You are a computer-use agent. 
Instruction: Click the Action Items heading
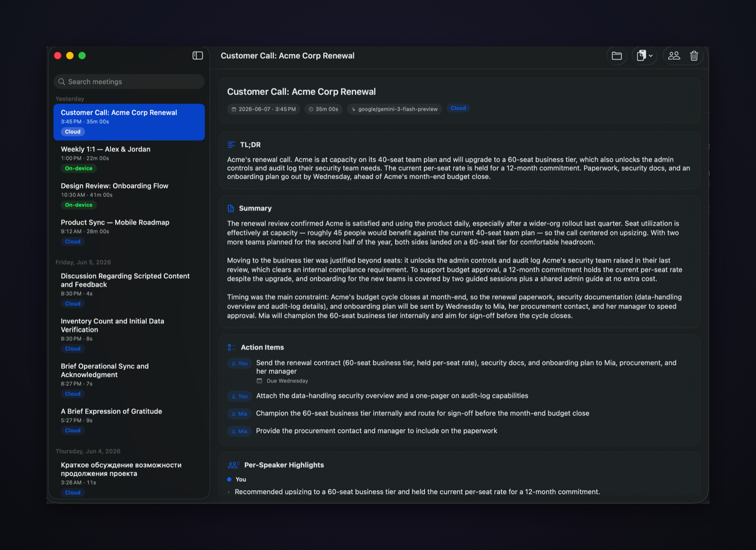click(x=262, y=348)
